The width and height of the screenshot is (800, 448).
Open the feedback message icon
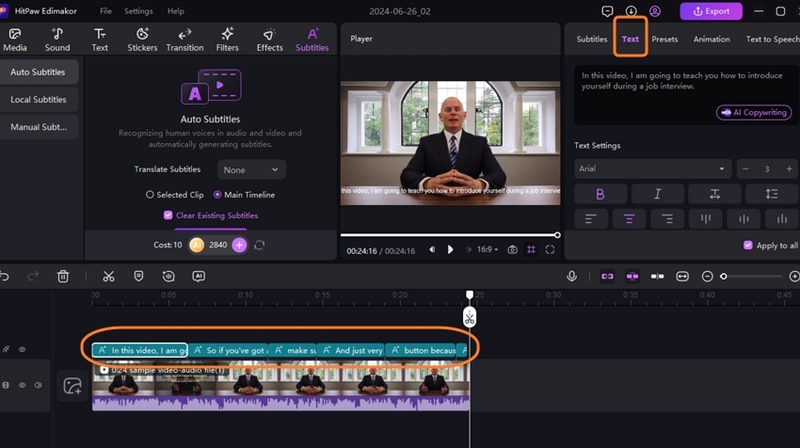pos(607,11)
